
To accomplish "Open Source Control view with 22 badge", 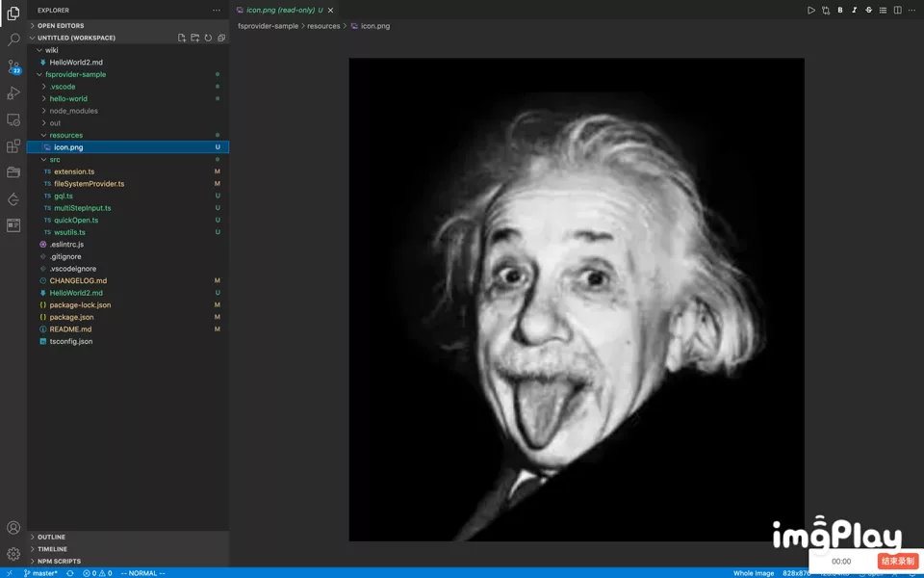I will pyautogui.click(x=13, y=66).
